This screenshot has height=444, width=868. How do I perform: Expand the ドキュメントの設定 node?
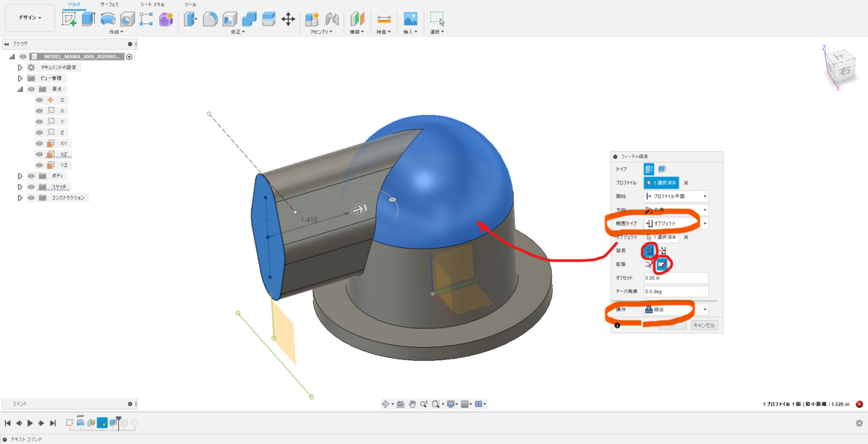click(x=20, y=67)
